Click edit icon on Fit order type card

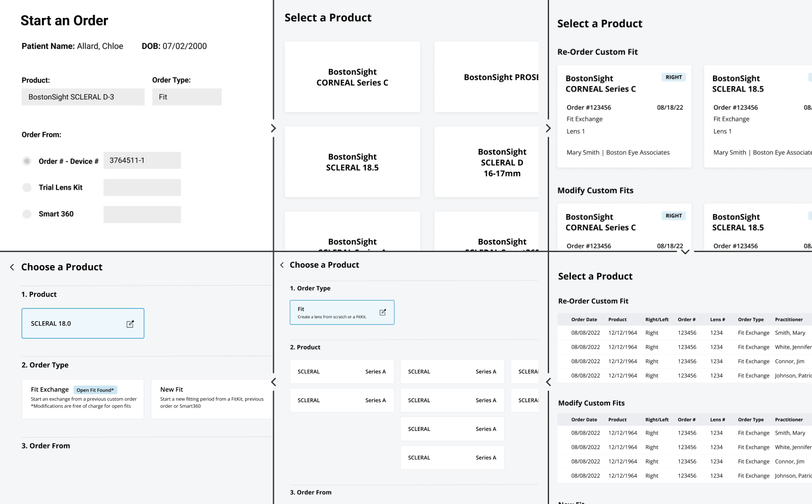[383, 312]
